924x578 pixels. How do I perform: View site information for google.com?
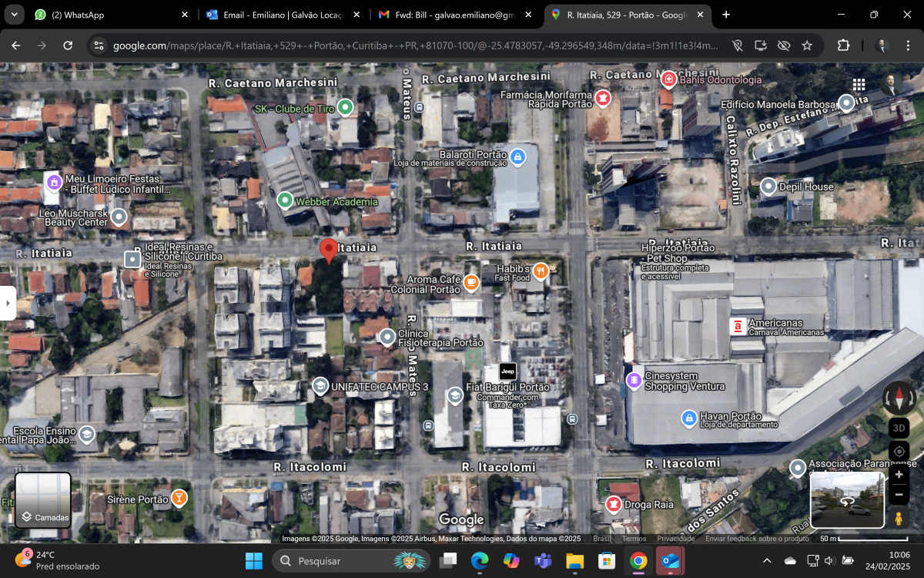98,45
